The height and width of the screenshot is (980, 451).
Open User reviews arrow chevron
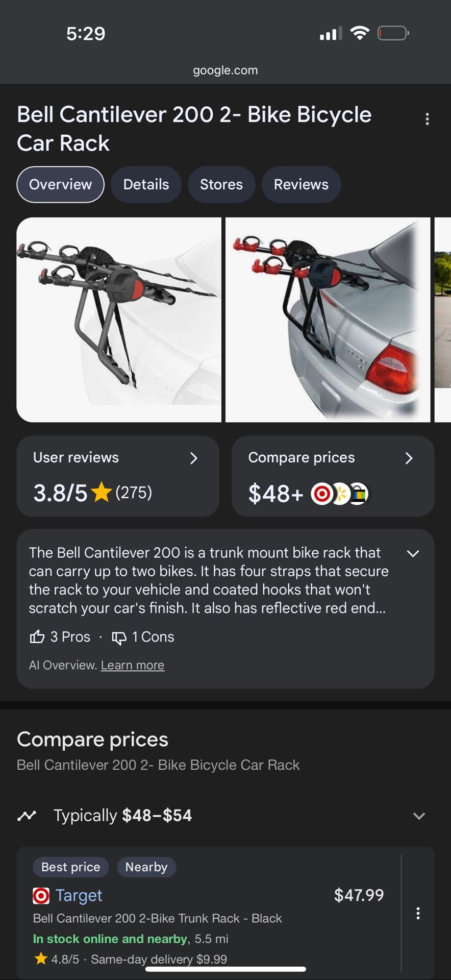194,458
